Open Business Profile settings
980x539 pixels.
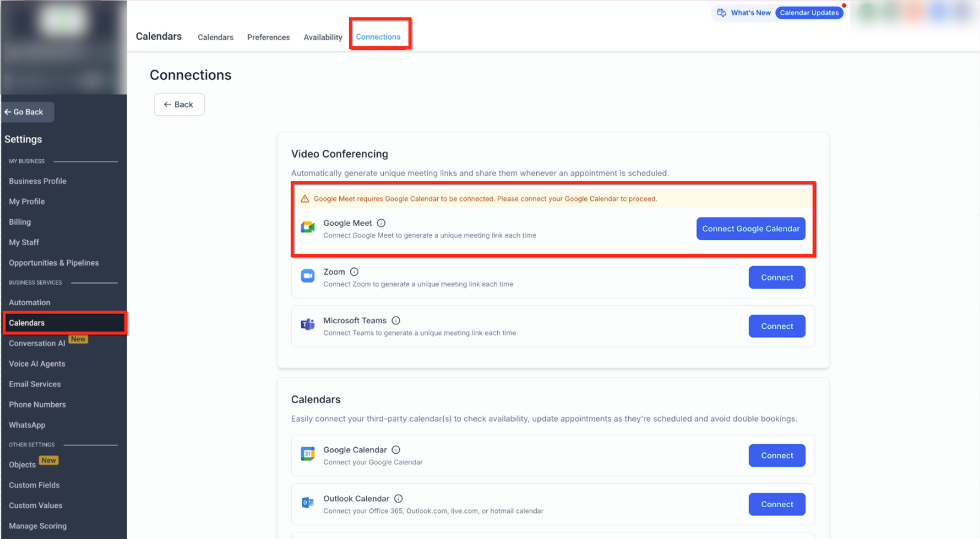pos(38,181)
